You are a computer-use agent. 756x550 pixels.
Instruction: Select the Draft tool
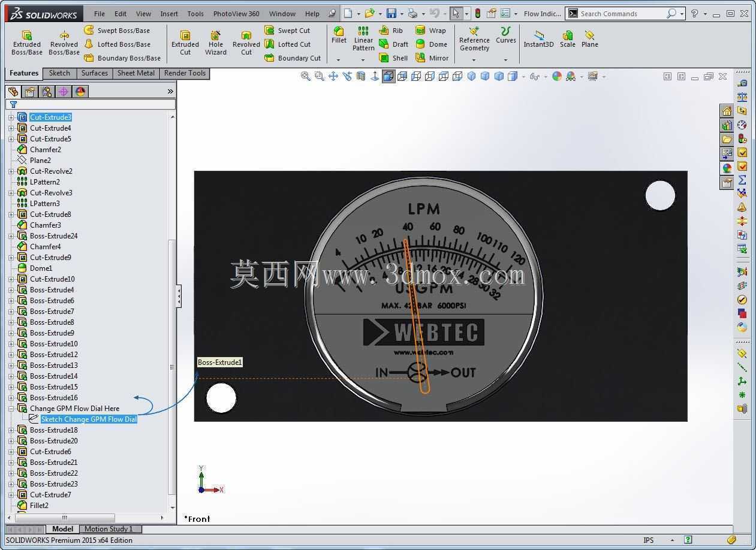(394, 44)
